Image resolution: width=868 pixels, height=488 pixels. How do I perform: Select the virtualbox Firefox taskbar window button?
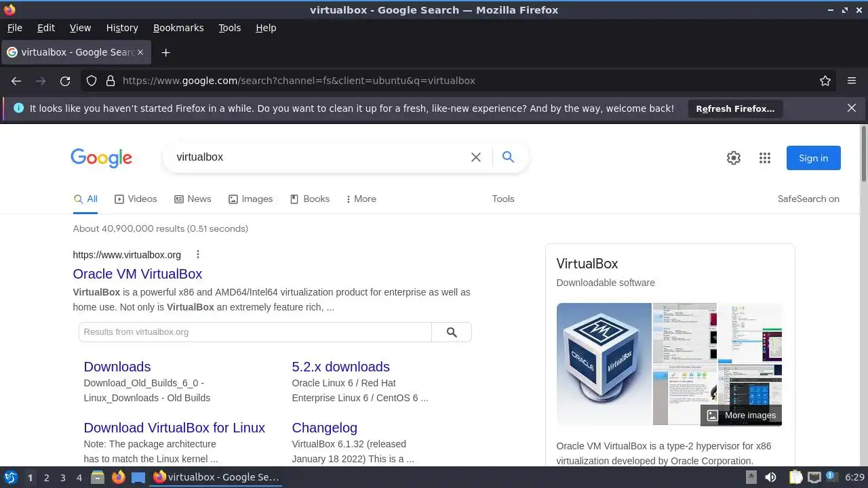[216, 477]
